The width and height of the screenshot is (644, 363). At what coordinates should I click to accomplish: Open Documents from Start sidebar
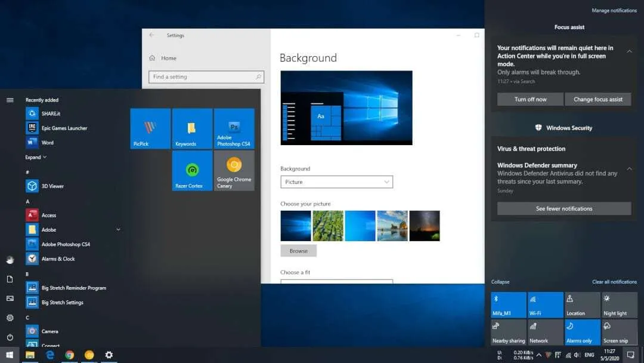point(10,279)
